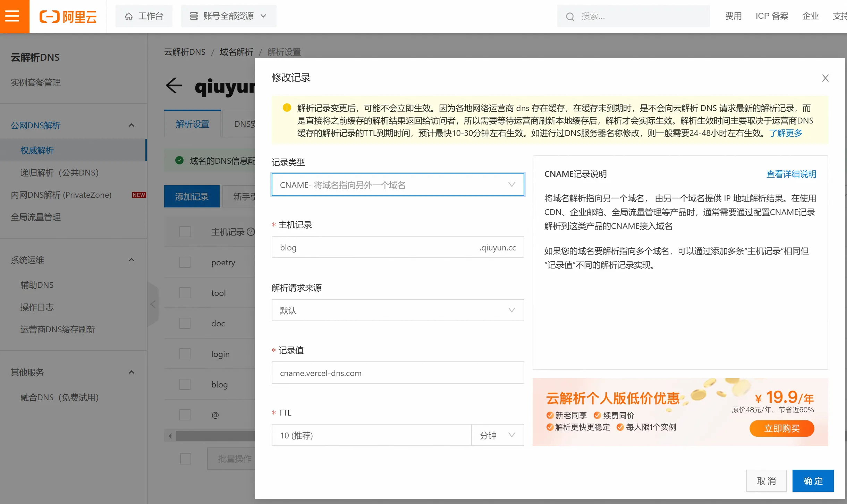Open 全局流量管理 menu item
Screen dimensions: 847x504
(x=36, y=217)
